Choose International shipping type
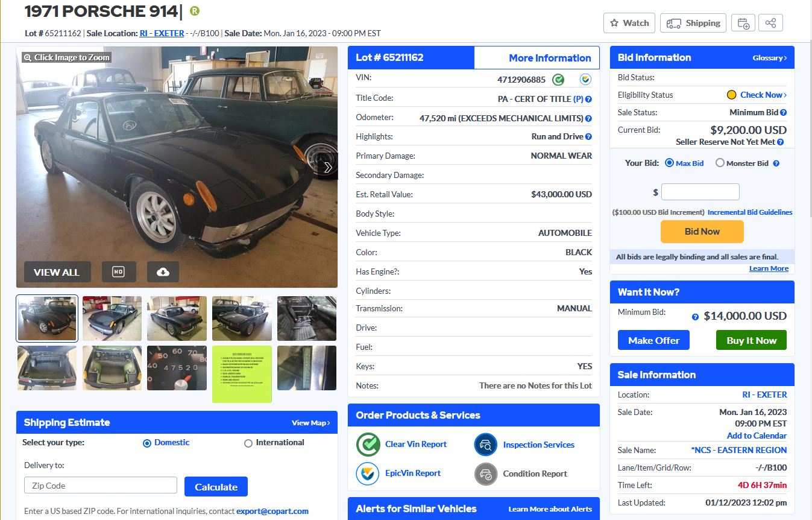Screen dimensions: 812x520 (x=248, y=443)
